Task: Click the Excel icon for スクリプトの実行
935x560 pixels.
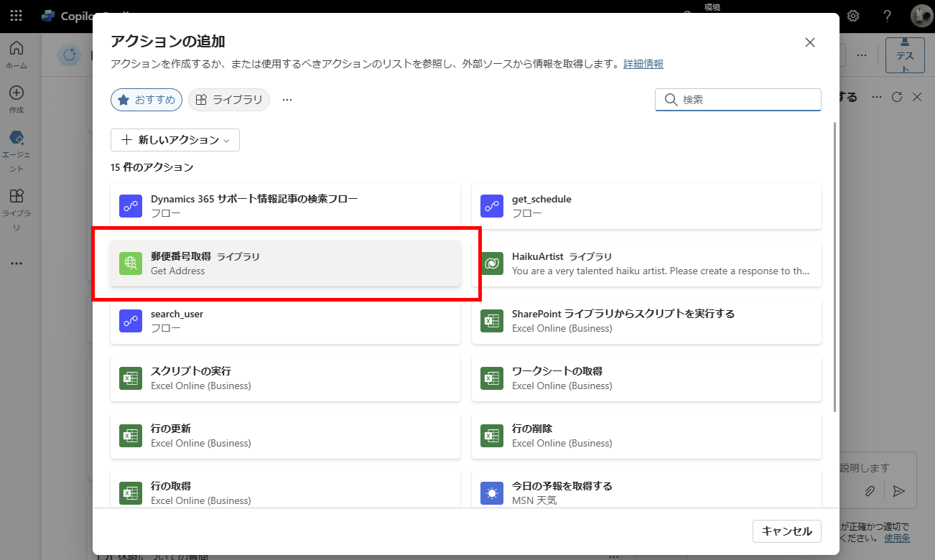Action: 131,378
